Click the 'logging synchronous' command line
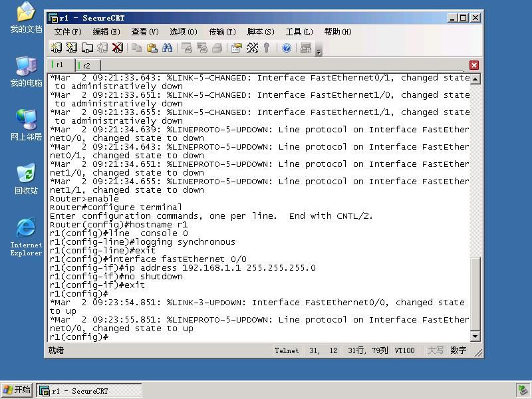Screen dimensions: 532x399 click(142, 241)
